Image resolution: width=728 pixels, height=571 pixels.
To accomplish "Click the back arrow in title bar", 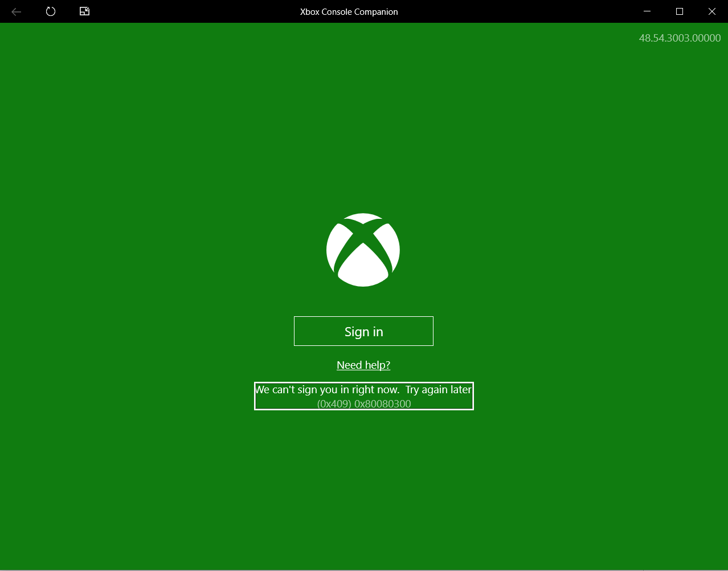I will 17,11.
